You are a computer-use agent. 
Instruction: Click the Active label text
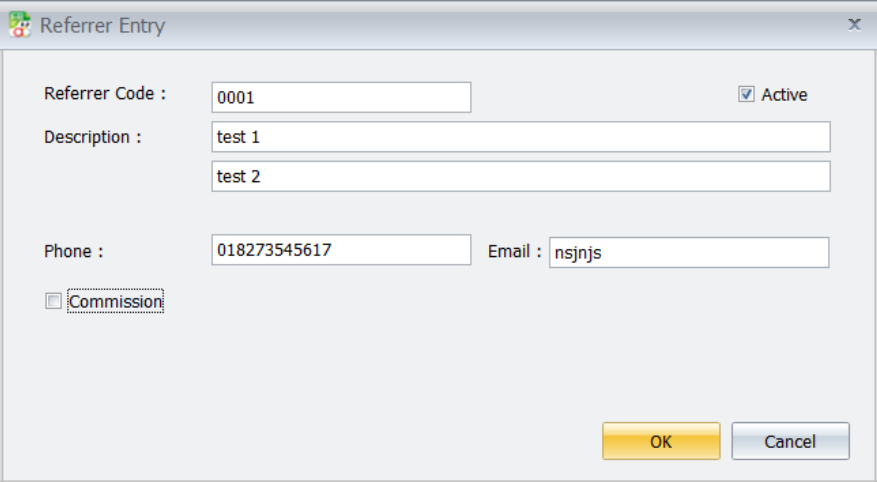[x=784, y=94]
